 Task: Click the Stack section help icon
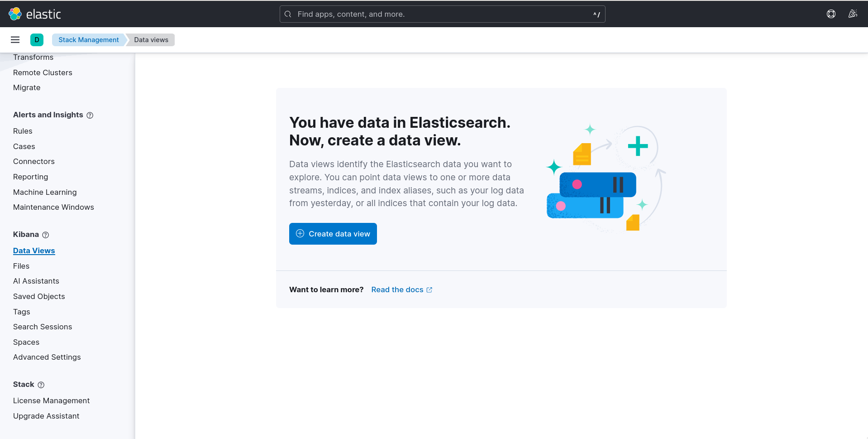[41, 385]
